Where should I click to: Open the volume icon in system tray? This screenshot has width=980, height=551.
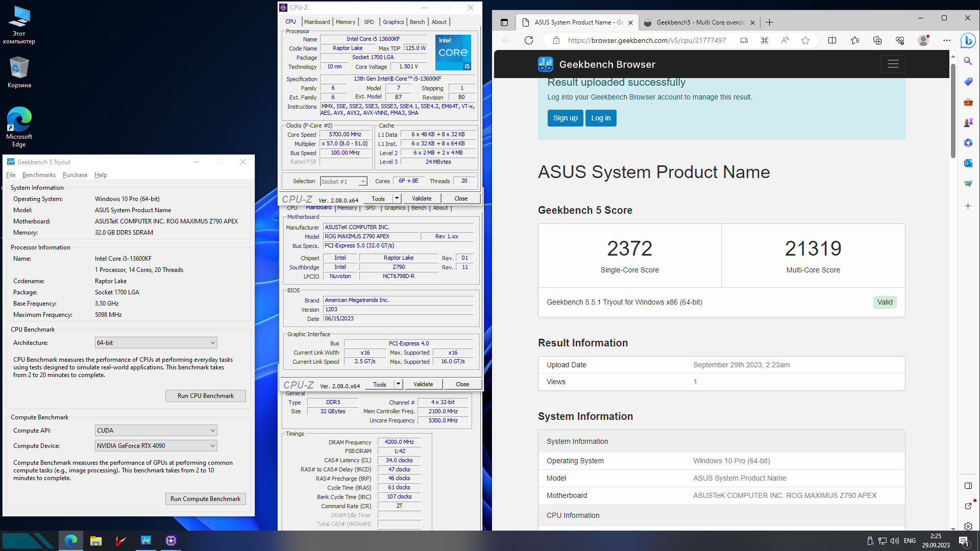coord(894,541)
